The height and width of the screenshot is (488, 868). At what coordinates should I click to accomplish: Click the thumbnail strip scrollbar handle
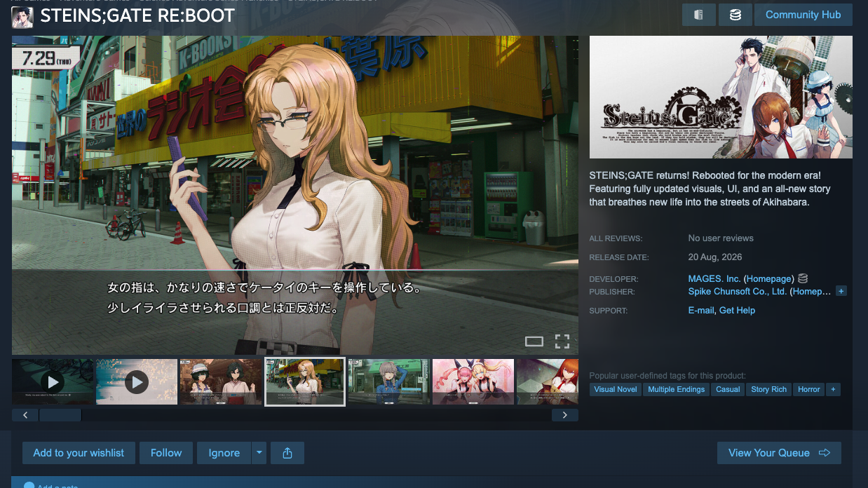click(60, 415)
